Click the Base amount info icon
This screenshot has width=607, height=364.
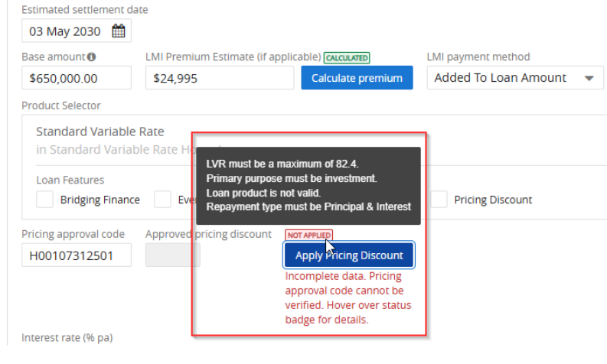click(91, 57)
